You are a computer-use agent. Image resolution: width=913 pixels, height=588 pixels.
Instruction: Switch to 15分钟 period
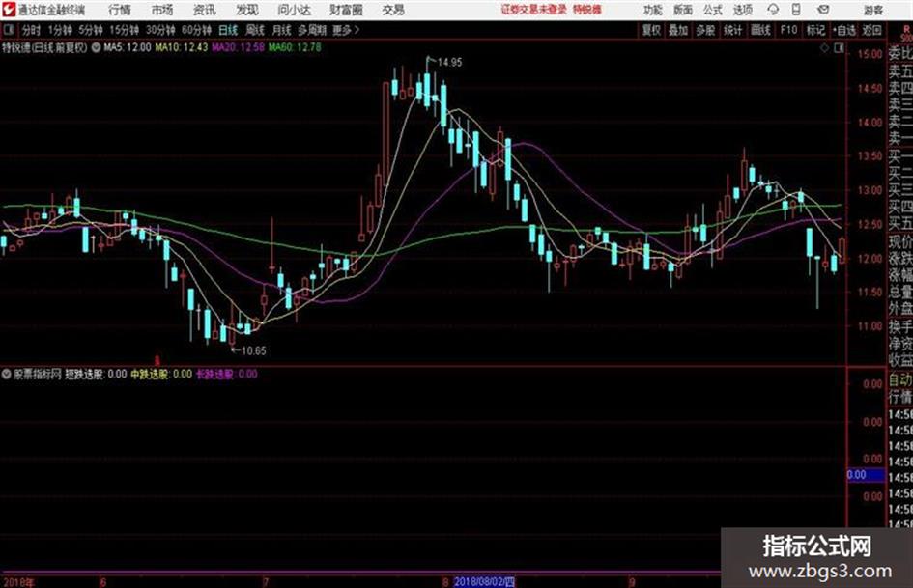pyautogui.click(x=124, y=30)
